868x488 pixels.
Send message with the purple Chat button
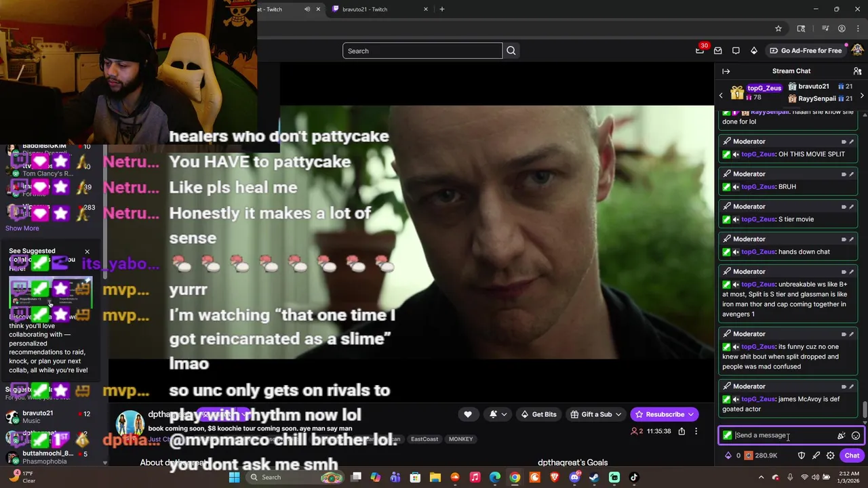click(852, 455)
